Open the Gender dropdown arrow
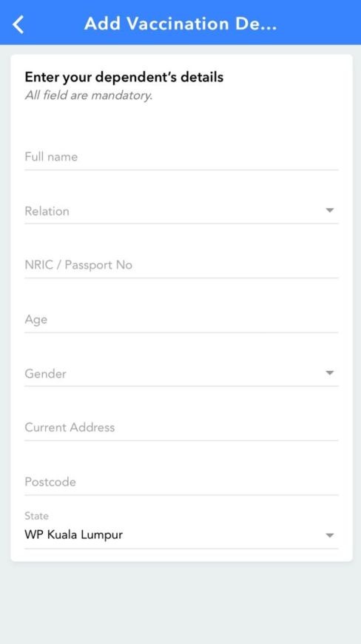This screenshot has width=361, height=644. [x=329, y=373]
